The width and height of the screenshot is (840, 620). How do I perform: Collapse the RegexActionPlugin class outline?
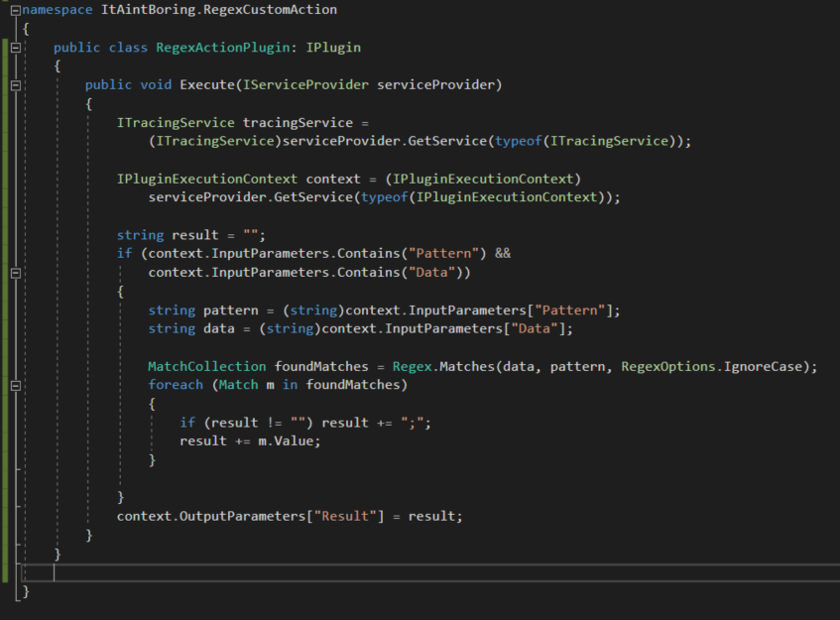16,48
